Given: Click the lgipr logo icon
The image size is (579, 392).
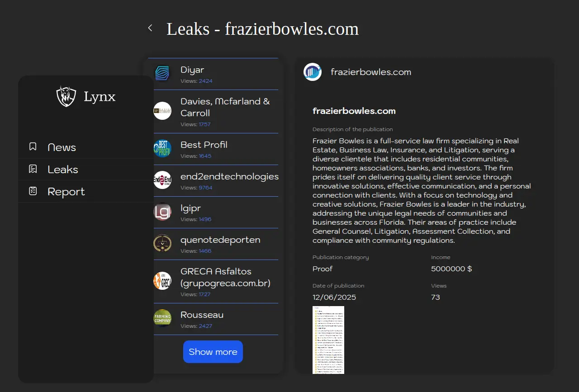Looking at the screenshot, I should (x=162, y=212).
